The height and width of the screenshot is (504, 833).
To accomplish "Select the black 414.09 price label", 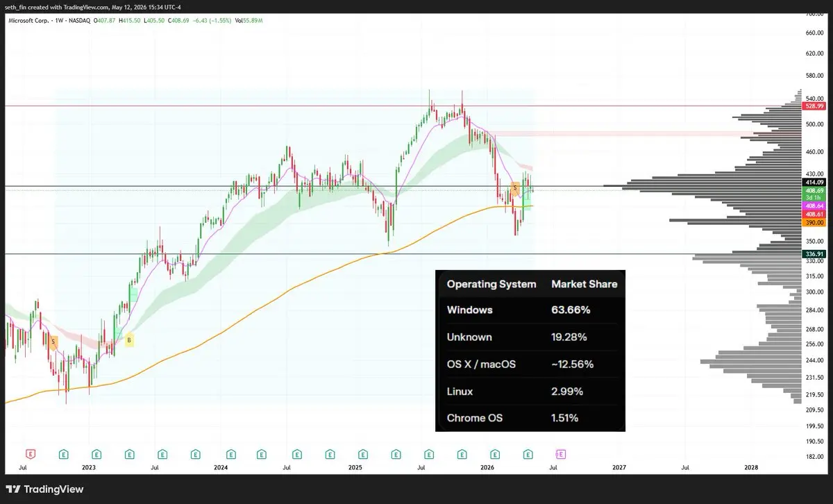I will [x=814, y=183].
